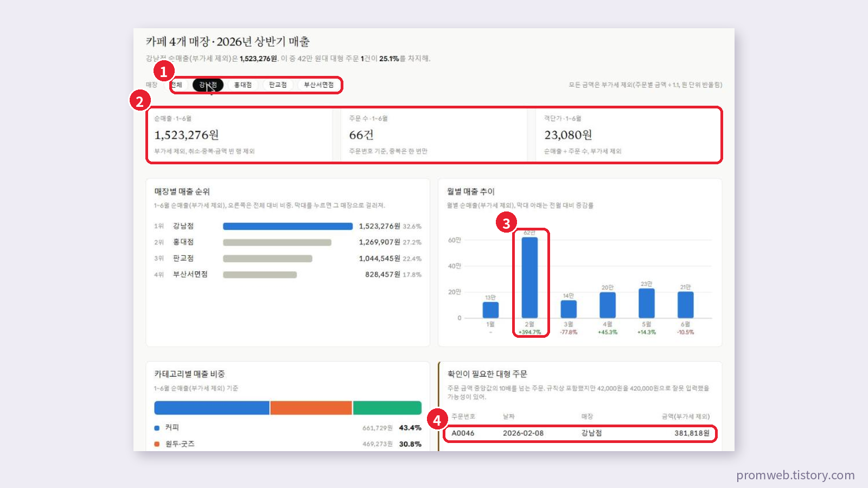Click the -77.8% change under 3월
868x488 pixels.
569,332
